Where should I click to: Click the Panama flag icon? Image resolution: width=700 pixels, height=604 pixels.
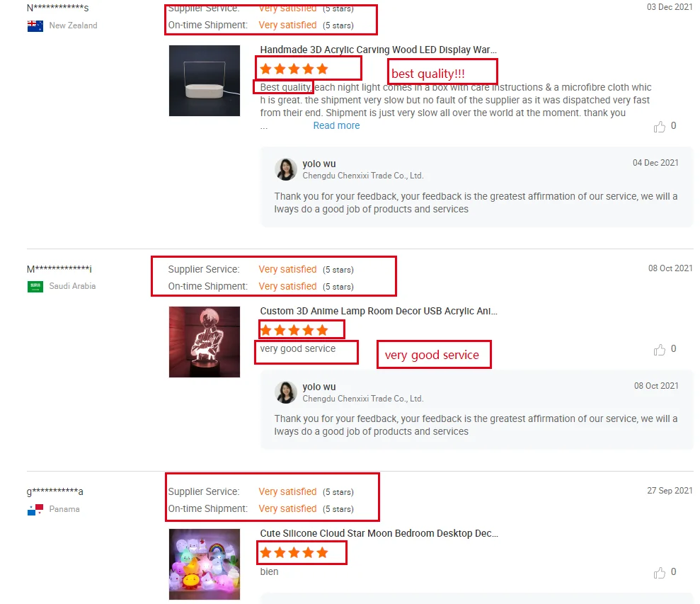35,509
